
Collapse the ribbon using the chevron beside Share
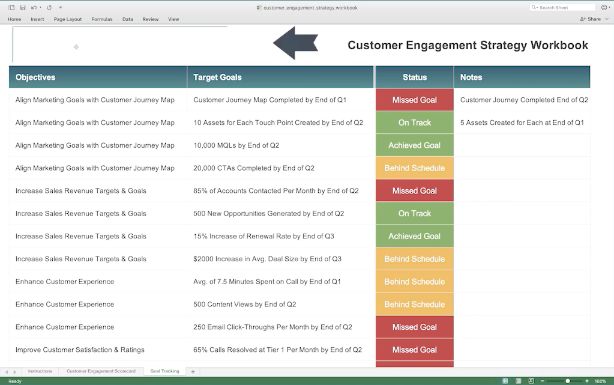607,19
